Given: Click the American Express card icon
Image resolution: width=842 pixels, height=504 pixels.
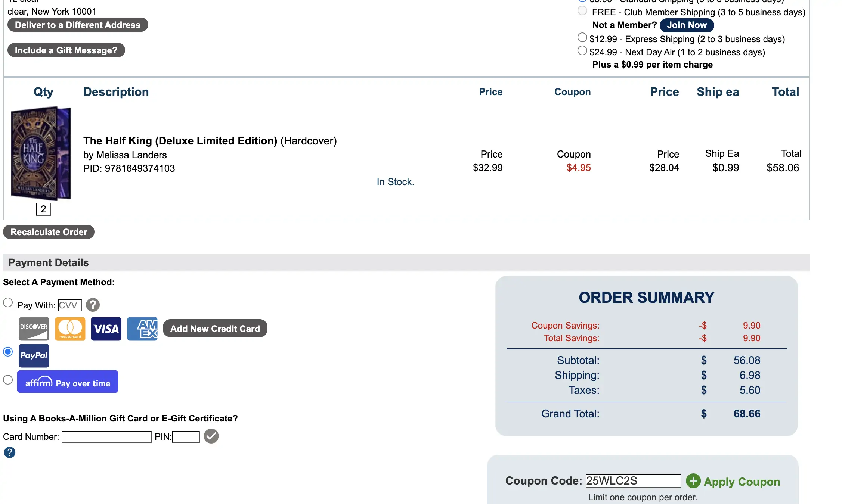Looking at the screenshot, I should (142, 329).
